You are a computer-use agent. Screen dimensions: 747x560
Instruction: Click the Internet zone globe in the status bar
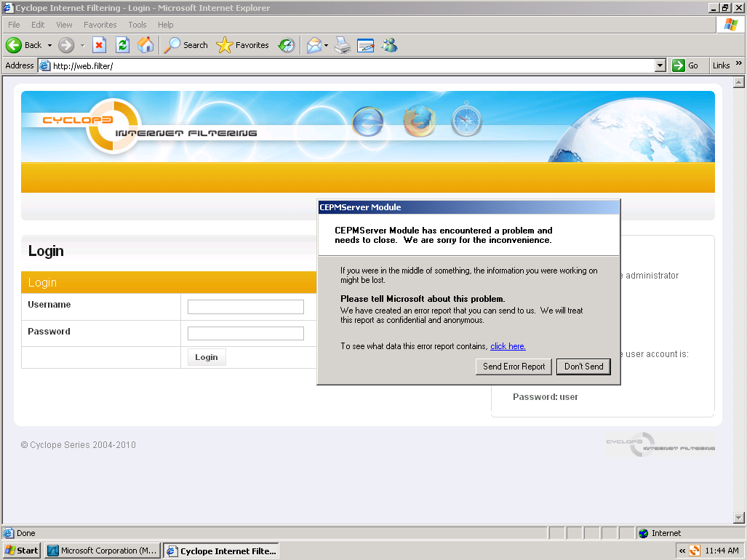coord(644,533)
